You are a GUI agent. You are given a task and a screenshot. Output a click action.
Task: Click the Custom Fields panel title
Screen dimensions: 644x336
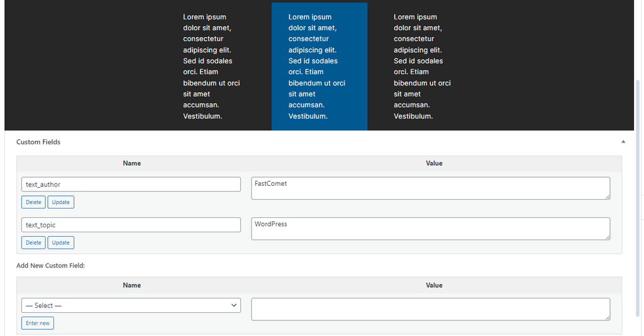click(38, 142)
